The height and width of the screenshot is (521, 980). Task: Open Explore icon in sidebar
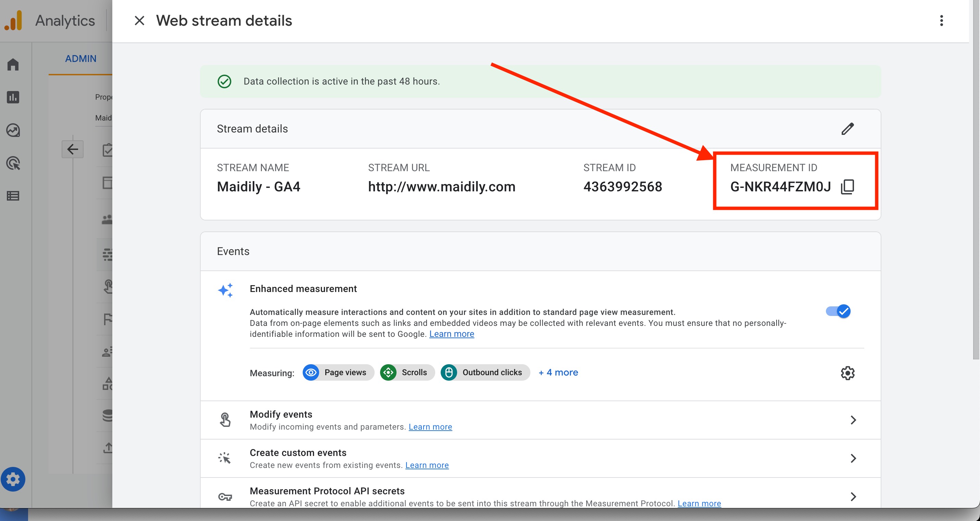pyautogui.click(x=13, y=130)
